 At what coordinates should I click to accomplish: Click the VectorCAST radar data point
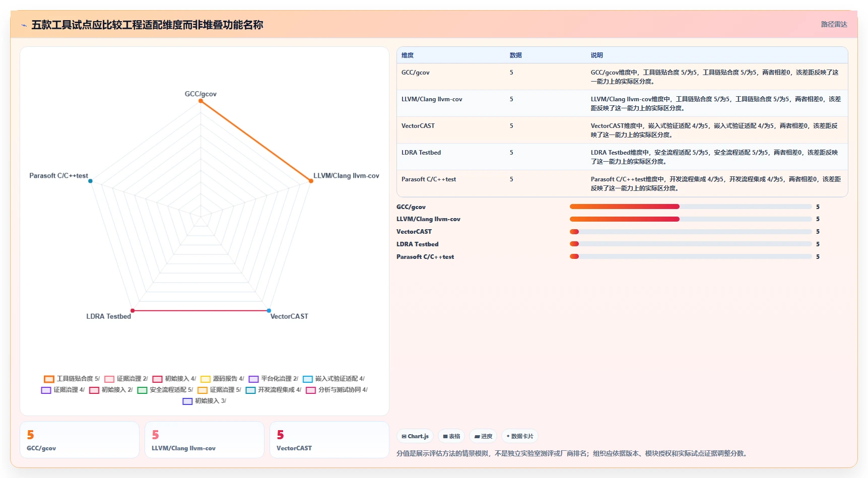[269, 310]
